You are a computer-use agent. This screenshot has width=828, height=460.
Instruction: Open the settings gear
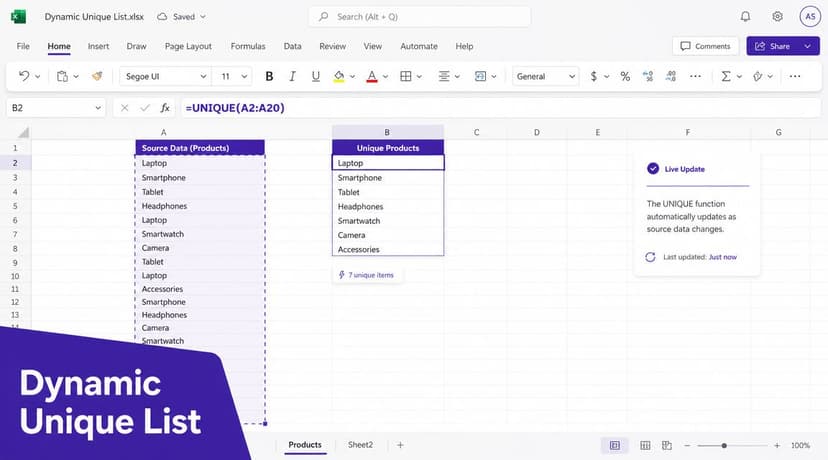[777, 16]
